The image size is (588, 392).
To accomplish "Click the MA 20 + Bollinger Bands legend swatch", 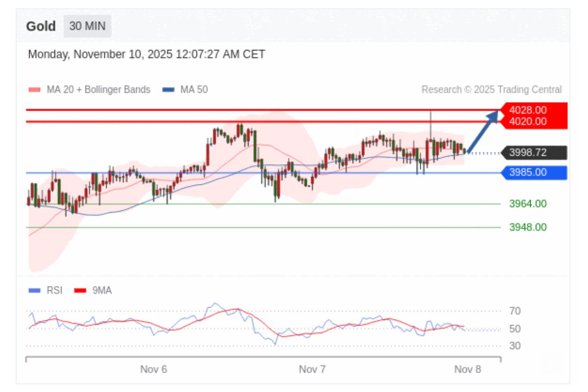I will click(x=35, y=90).
